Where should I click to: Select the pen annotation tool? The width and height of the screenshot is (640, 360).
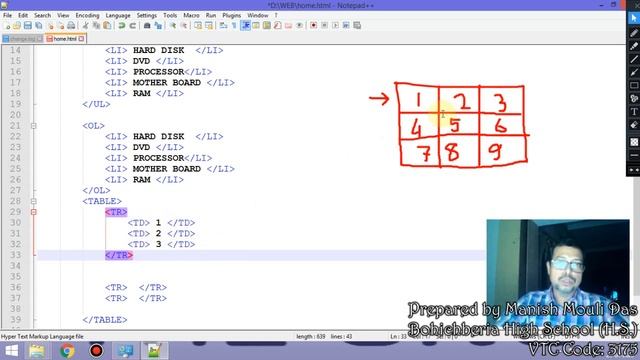pos(634,33)
